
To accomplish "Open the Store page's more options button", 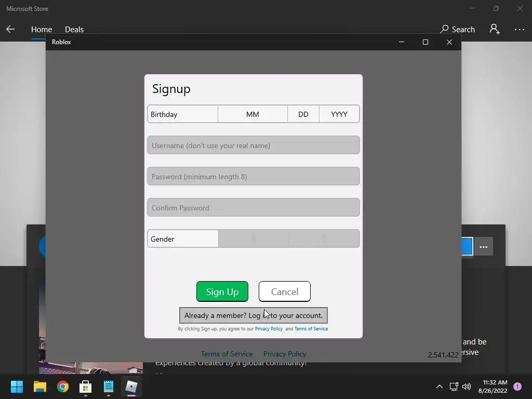I will pos(484,247).
